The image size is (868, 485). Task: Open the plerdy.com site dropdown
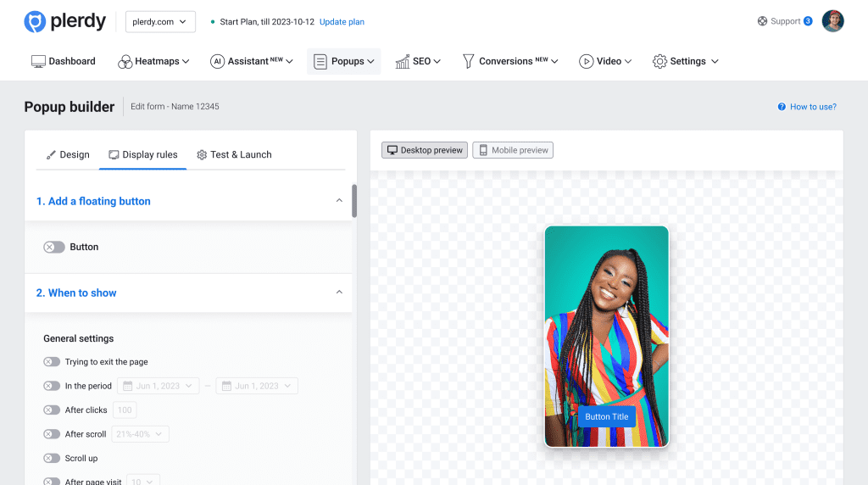tap(160, 22)
